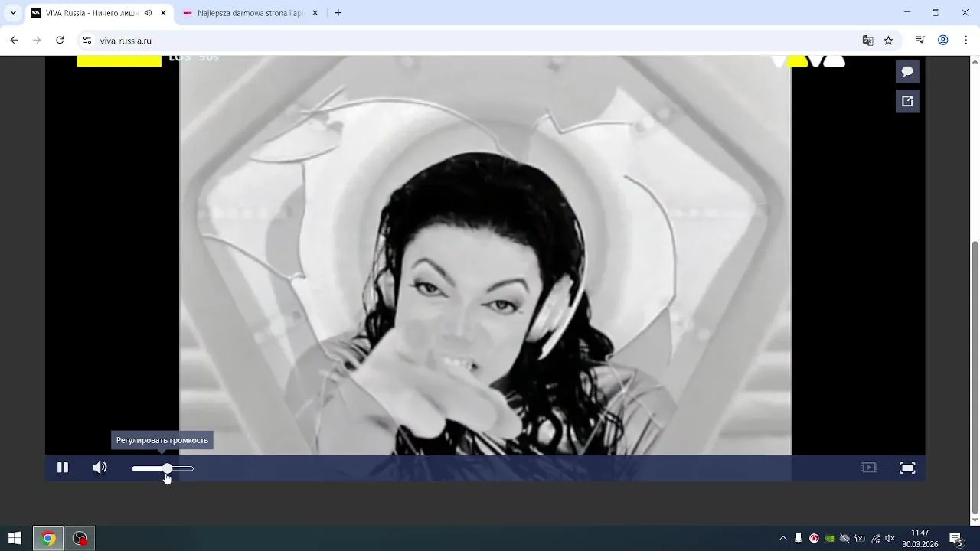Enter fullscreen mode in the video player
Viewport: 980px width, 551px height.
[907, 468]
